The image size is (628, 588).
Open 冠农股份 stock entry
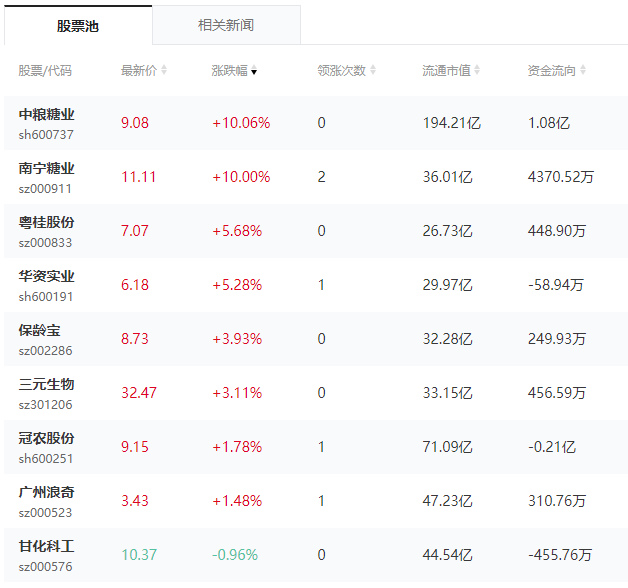(x=46, y=438)
